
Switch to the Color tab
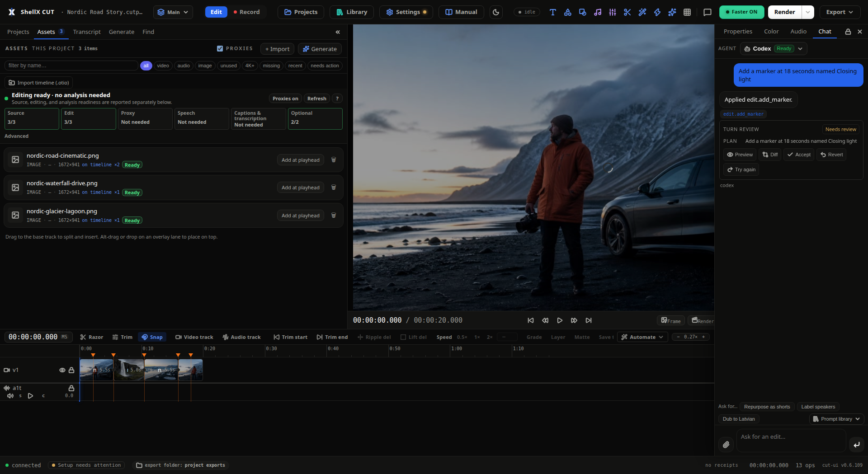[771, 32]
